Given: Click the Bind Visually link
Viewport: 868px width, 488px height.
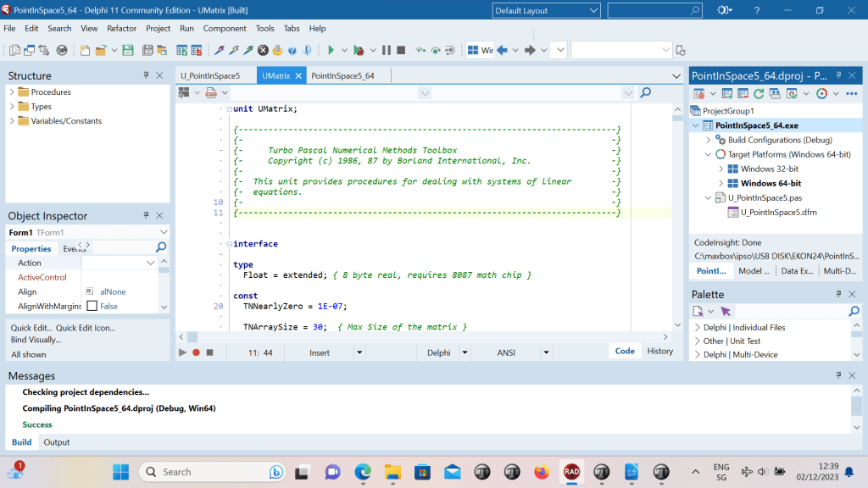Looking at the screenshot, I should point(35,340).
